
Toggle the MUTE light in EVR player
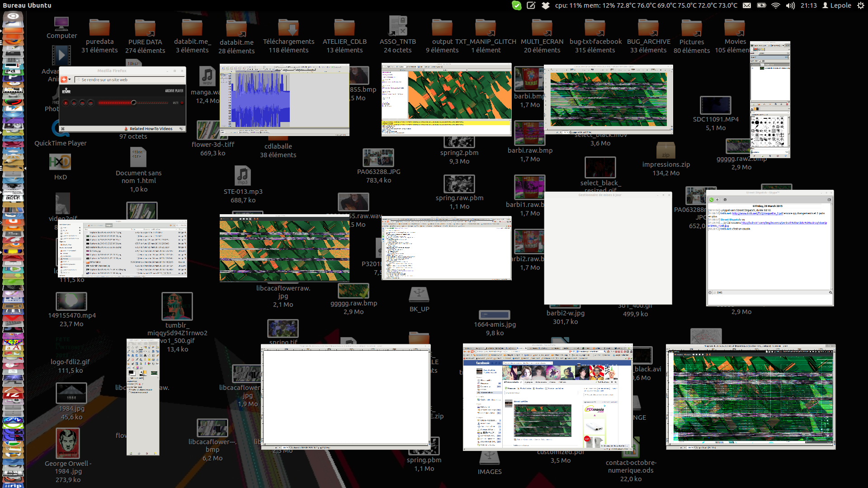182,103
